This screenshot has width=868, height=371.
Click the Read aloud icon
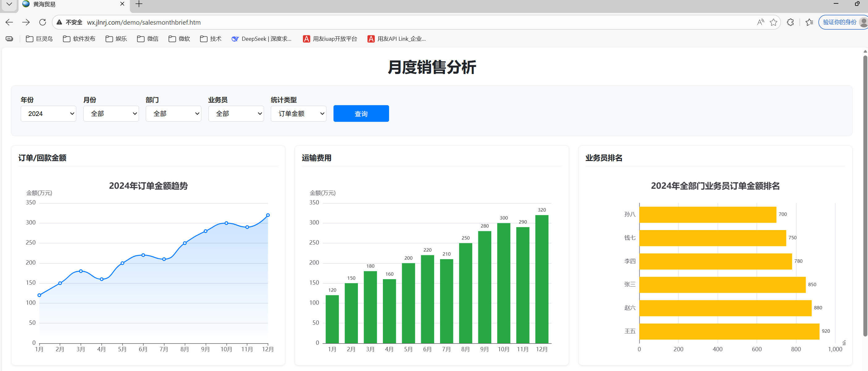pos(760,22)
